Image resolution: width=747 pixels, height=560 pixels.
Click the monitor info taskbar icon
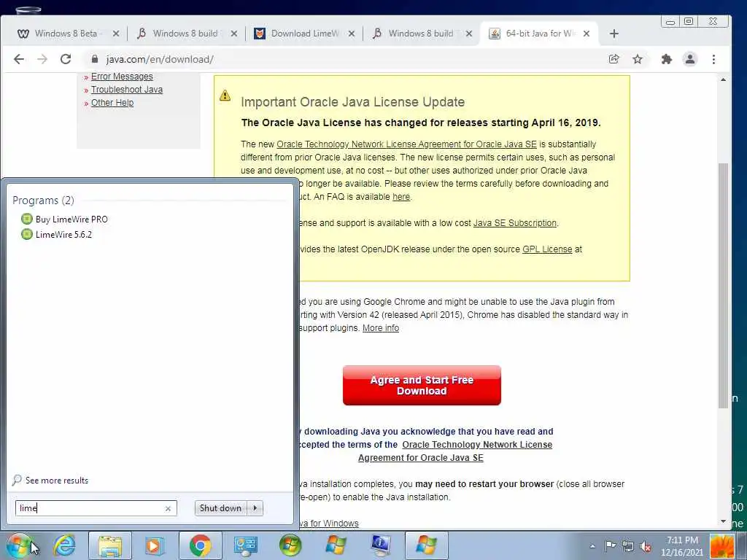[381, 545]
